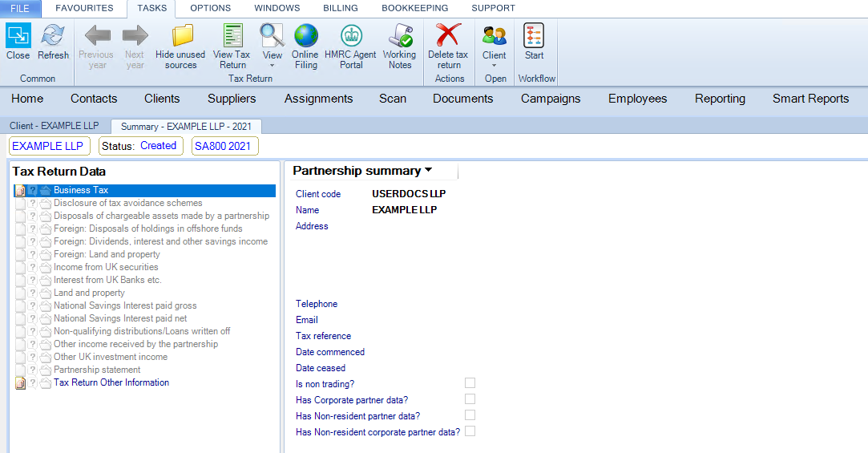Click folder icon beside Income from UK securities
Screen dimensions: 868x453
pyautogui.click(x=46, y=268)
